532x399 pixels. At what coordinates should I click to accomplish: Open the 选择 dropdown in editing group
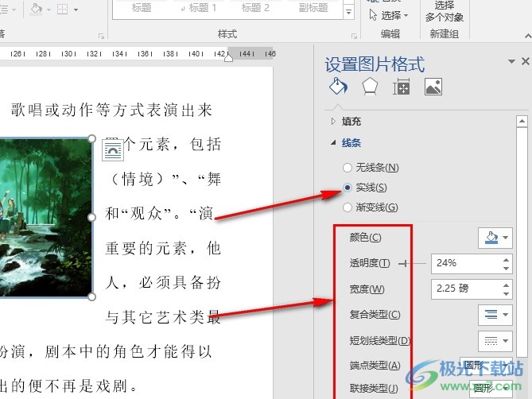pos(389,15)
